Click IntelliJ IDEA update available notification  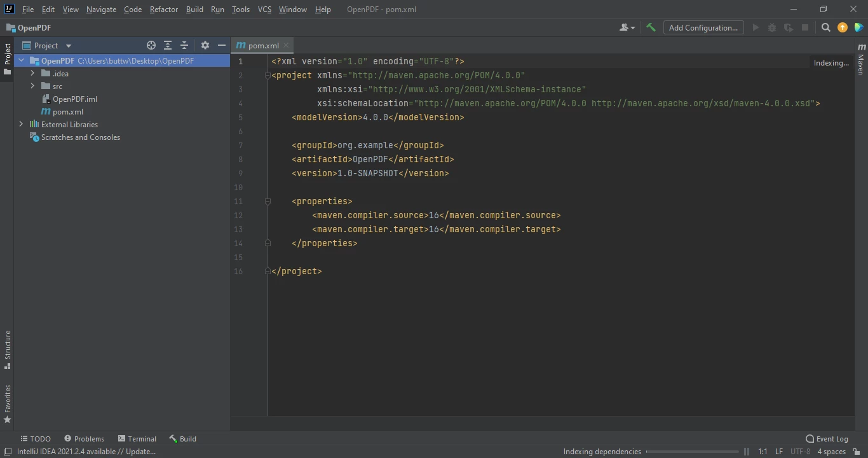86,452
